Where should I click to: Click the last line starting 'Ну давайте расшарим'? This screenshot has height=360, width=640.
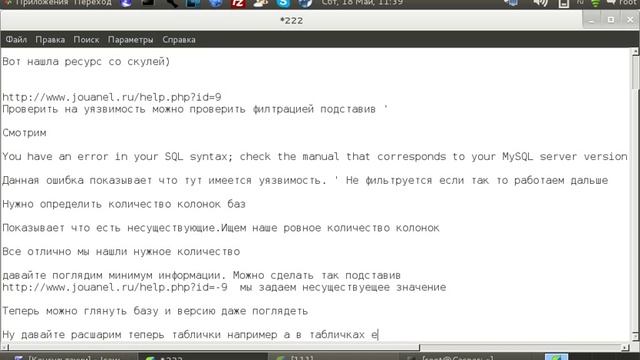point(190,335)
